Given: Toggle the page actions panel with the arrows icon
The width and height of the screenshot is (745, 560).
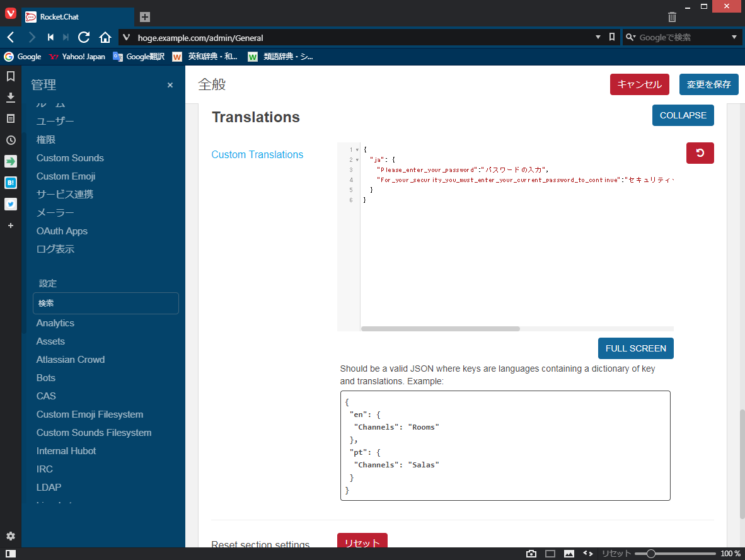Looking at the screenshot, I should [x=587, y=552].
